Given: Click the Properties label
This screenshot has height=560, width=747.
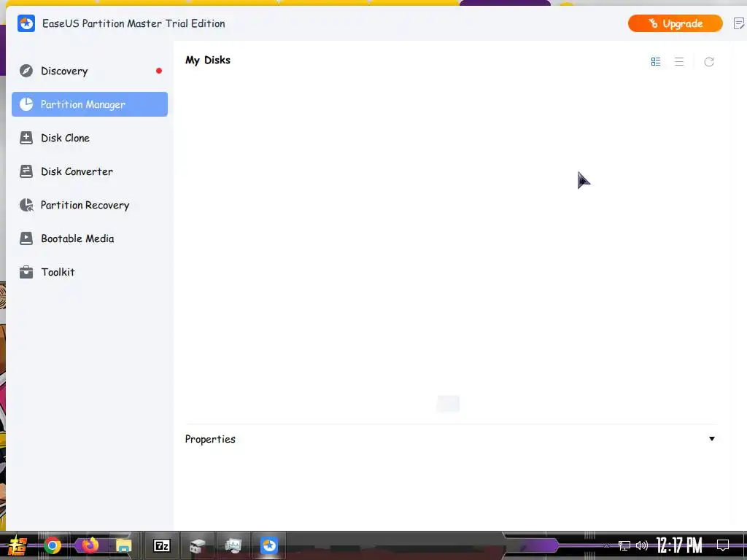Looking at the screenshot, I should 210,439.
